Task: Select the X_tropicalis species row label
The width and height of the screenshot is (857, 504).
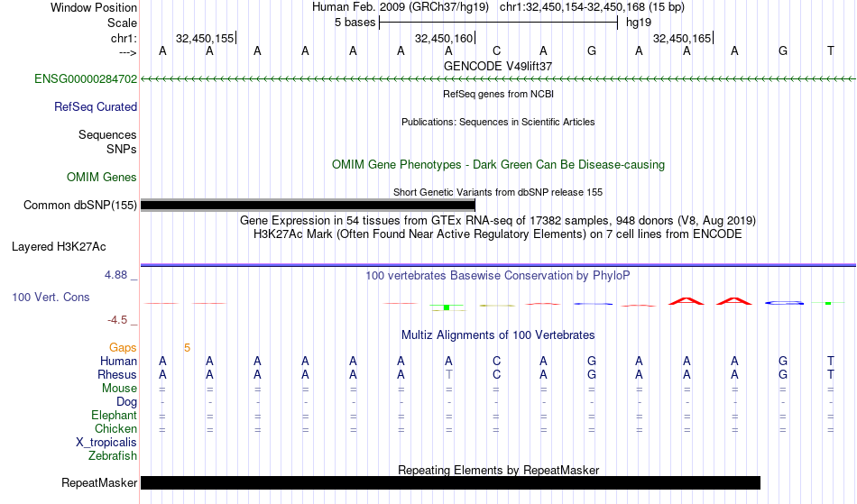Action: (106, 443)
